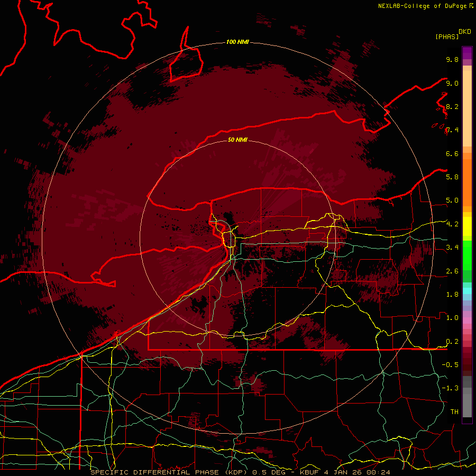Click the 9.8 color scale value
Image resolution: width=476 pixels, height=476 pixels.
tap(452, 59)
